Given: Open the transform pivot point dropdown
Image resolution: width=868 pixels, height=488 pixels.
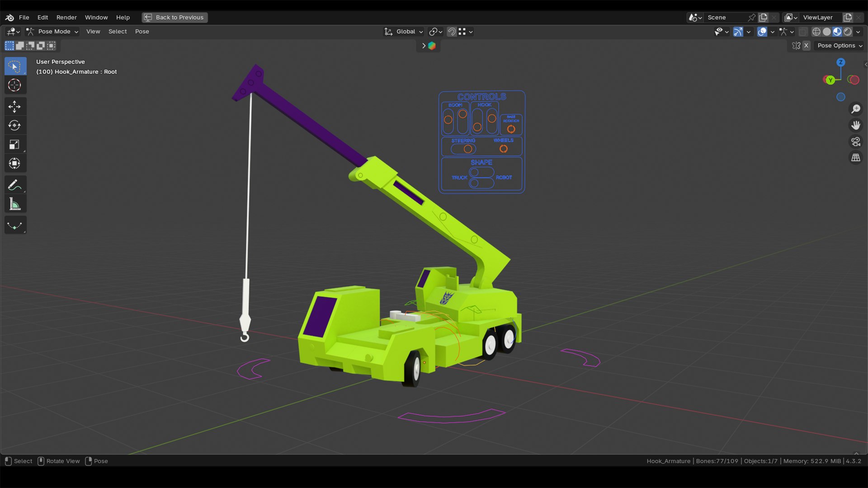Looking at the screenshot, I should point(435,32).
